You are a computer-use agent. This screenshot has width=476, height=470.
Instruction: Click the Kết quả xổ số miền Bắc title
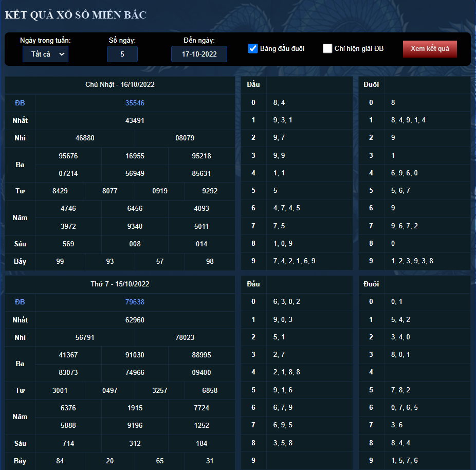(76, 15)
